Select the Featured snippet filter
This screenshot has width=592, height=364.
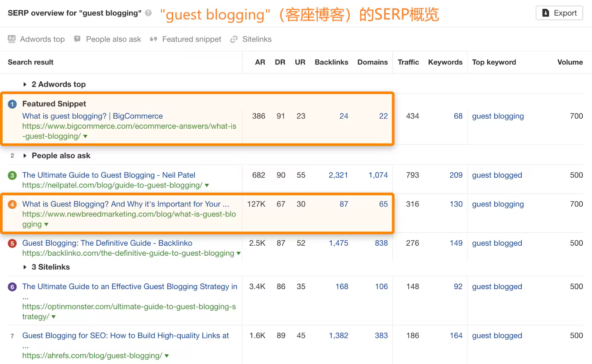(192, 39)
